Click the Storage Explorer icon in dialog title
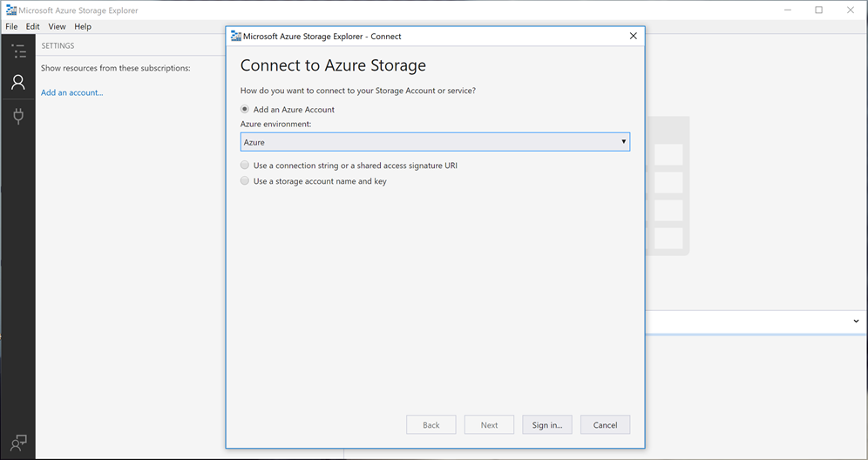Screen dimensions: 868x460 click(x=235, y=37)
